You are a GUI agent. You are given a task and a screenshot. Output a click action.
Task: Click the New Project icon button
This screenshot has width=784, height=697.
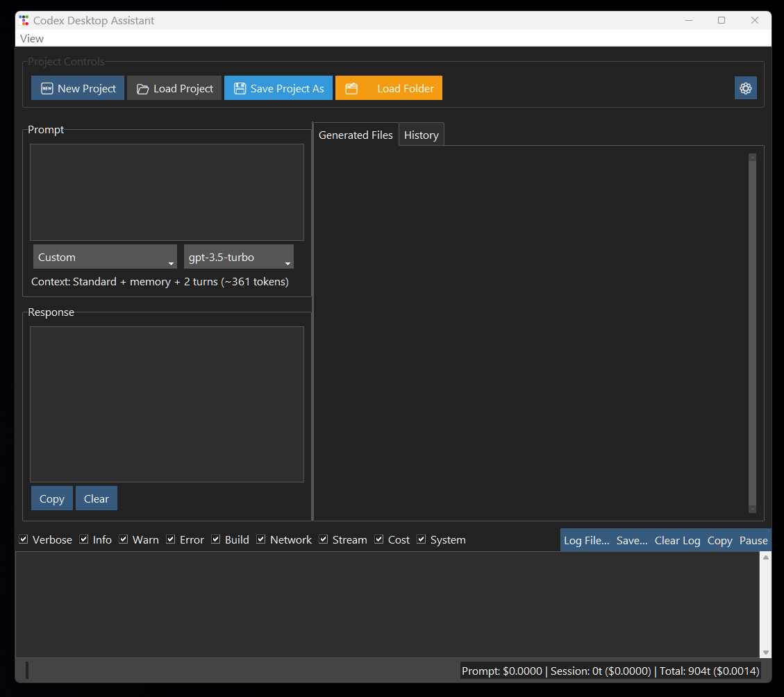(x=47, y=89)
